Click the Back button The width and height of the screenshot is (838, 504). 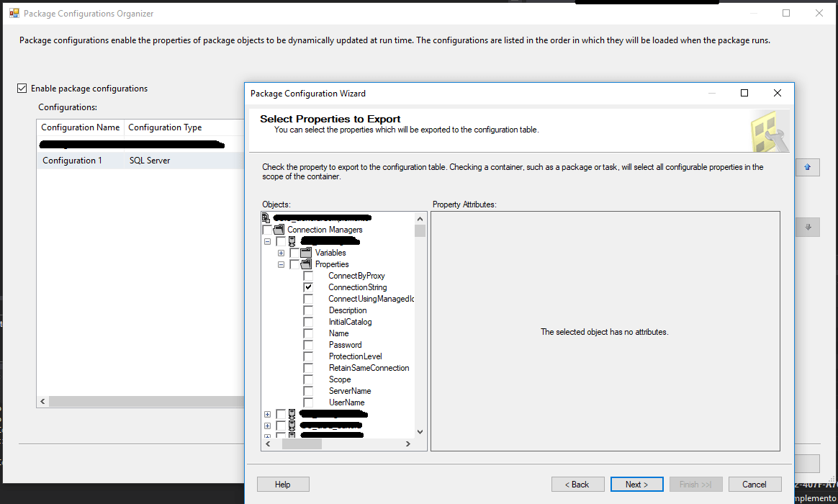(x=577, y=484)
